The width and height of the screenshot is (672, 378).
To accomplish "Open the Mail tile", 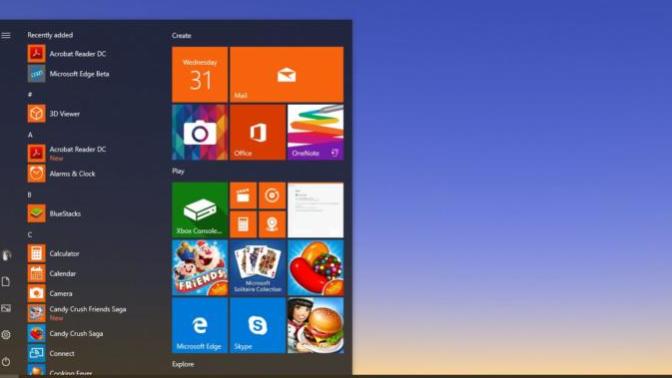I will tap(287, 75).
